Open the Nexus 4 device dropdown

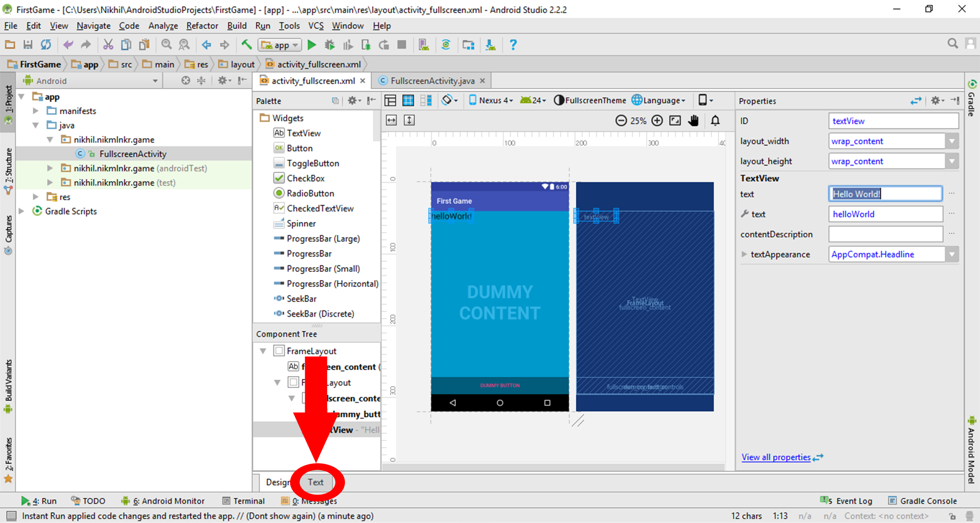click(491, 100)
